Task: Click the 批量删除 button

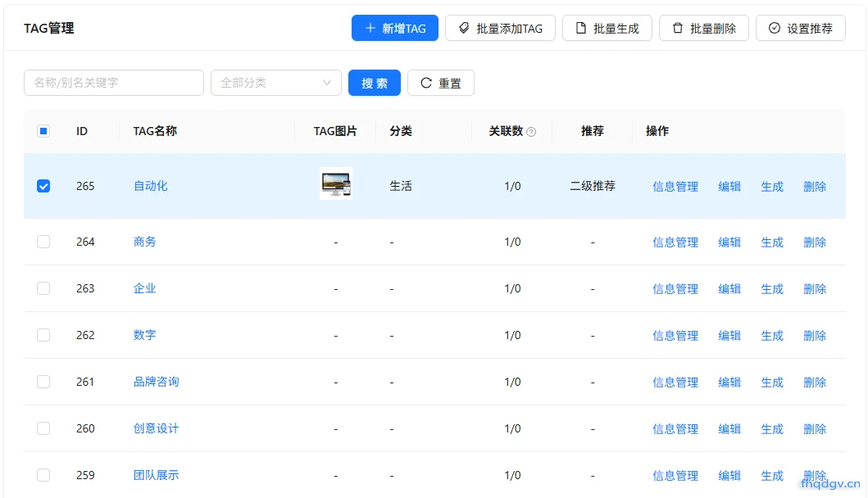Action: 704,28
